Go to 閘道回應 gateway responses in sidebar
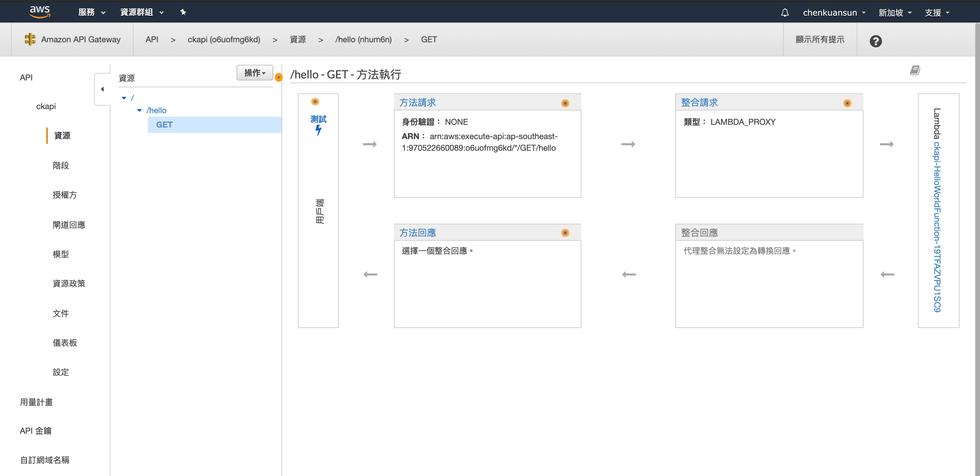This screenshot has width=980, height=476. tap(69, 225)
